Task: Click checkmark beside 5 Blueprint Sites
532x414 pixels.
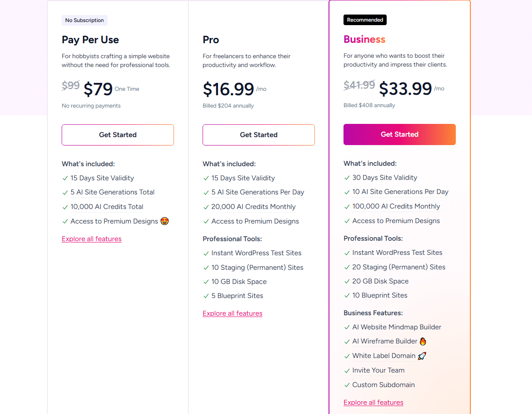Action: pos(206,296)
